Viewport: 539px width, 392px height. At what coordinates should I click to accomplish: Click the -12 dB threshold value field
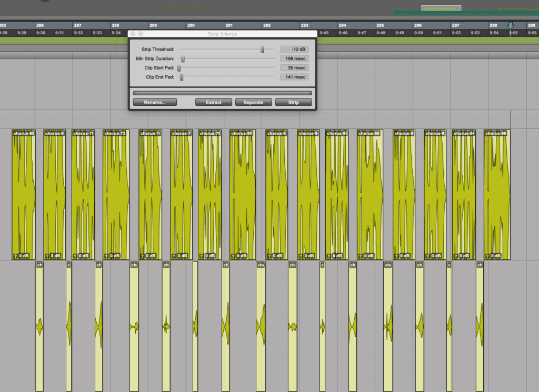tap(294, 49)
